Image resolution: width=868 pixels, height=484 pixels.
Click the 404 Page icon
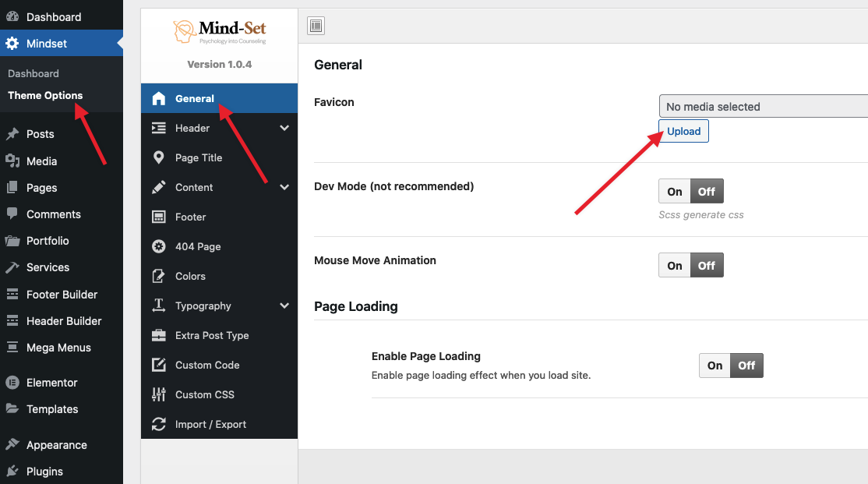(x=159, y=246)
